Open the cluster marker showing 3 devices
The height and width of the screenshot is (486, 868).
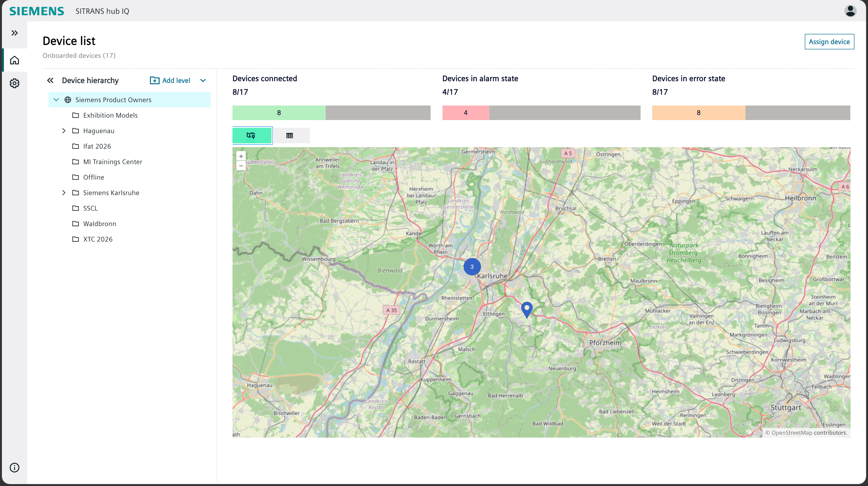(472, 267)
